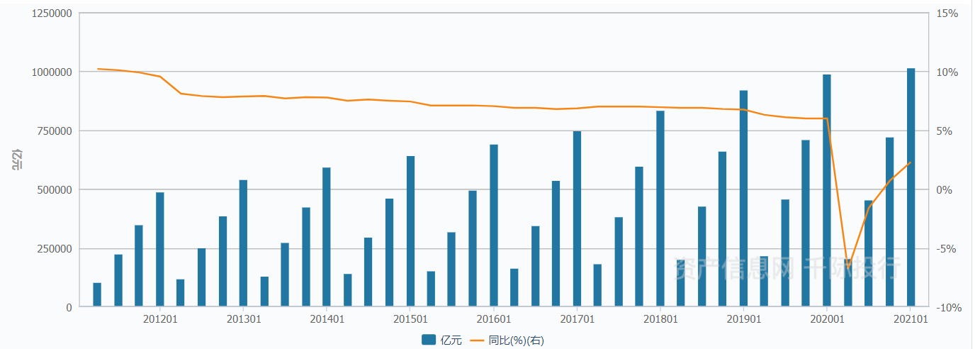Click the bar above the 201301 label
The image size is (980, 349).
click(x=243, y=243)
